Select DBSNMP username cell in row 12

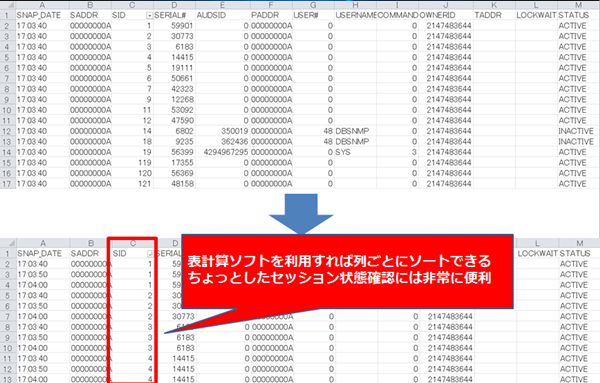click(x=355, y=131)
